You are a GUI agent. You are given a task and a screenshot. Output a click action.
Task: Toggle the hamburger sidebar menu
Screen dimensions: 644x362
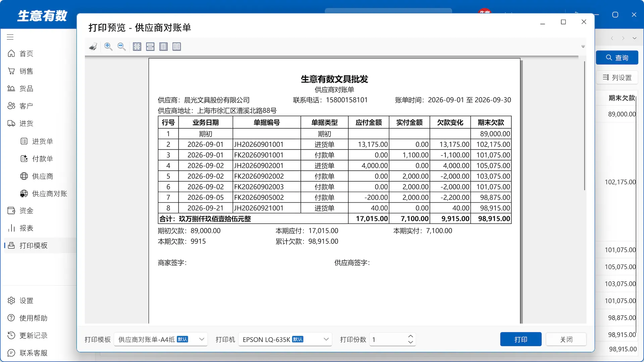10,37
